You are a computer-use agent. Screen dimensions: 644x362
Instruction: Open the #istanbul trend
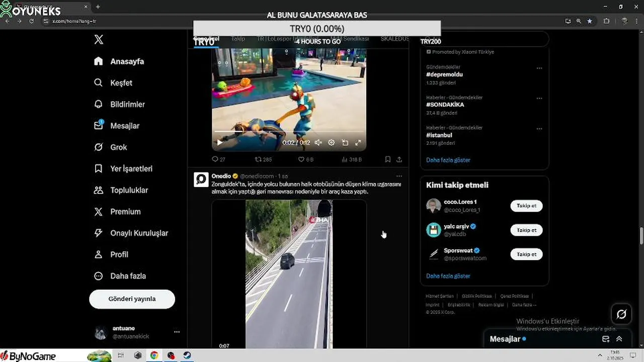pyautogui.click(x=439, y=135)
